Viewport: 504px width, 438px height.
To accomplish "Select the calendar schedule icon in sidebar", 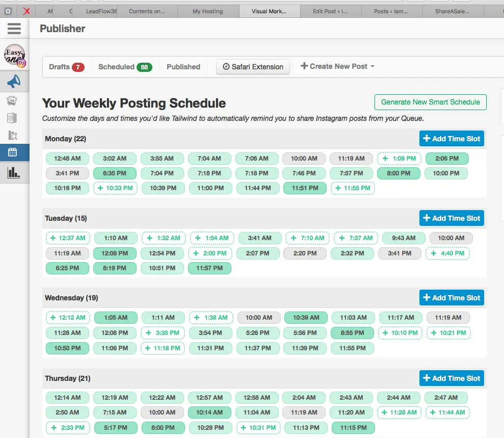I will tap(12, 152).
